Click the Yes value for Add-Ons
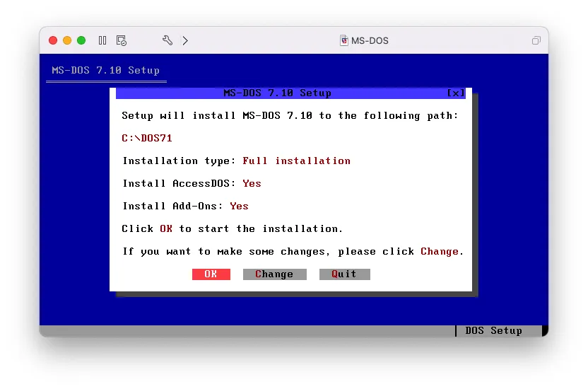Viewport: 588px width, 389px height. click(x=239, y=206)
